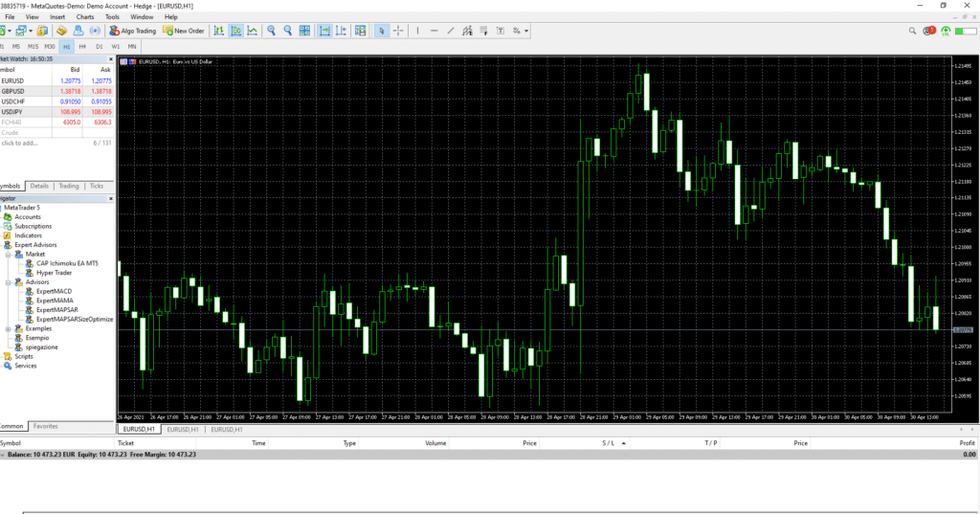Collapse the Advisors node in Navigator
Viewport: 980px width, 514px height.
pos(8,282)
